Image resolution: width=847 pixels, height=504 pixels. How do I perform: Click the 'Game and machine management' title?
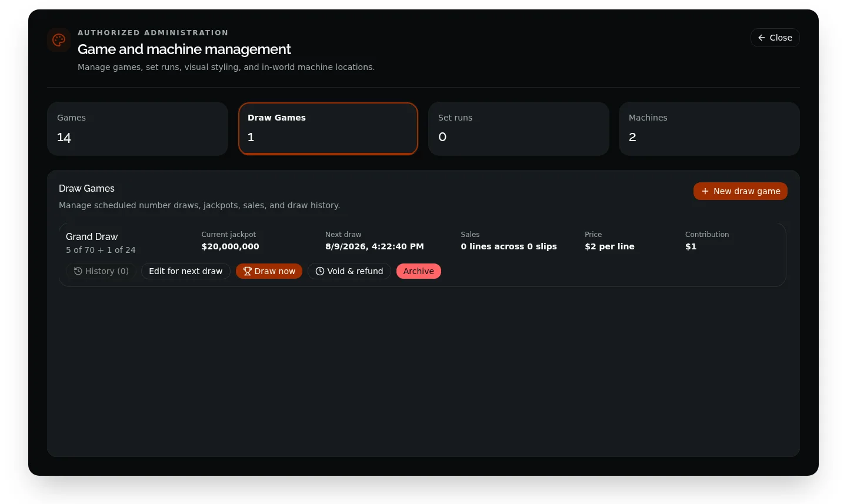point(184,49)
